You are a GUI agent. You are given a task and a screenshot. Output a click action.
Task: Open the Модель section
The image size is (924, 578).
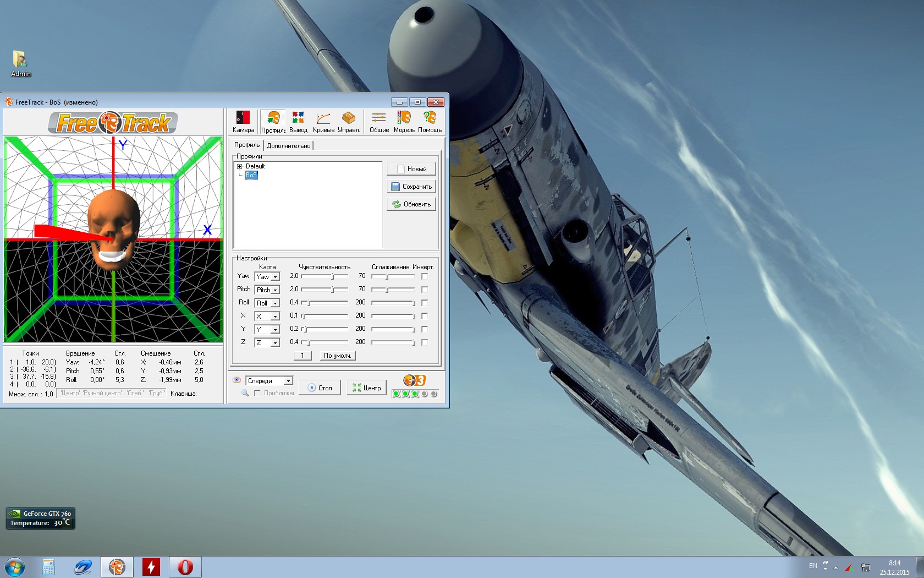coord(404,122)
